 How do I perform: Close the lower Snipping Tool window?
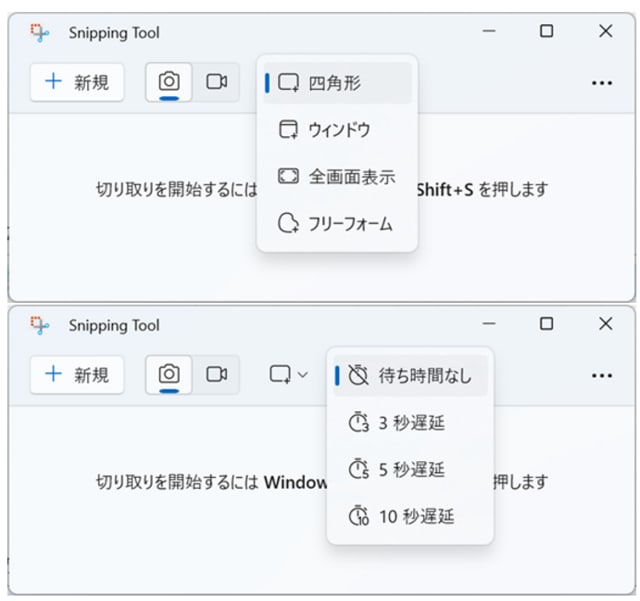606,324
